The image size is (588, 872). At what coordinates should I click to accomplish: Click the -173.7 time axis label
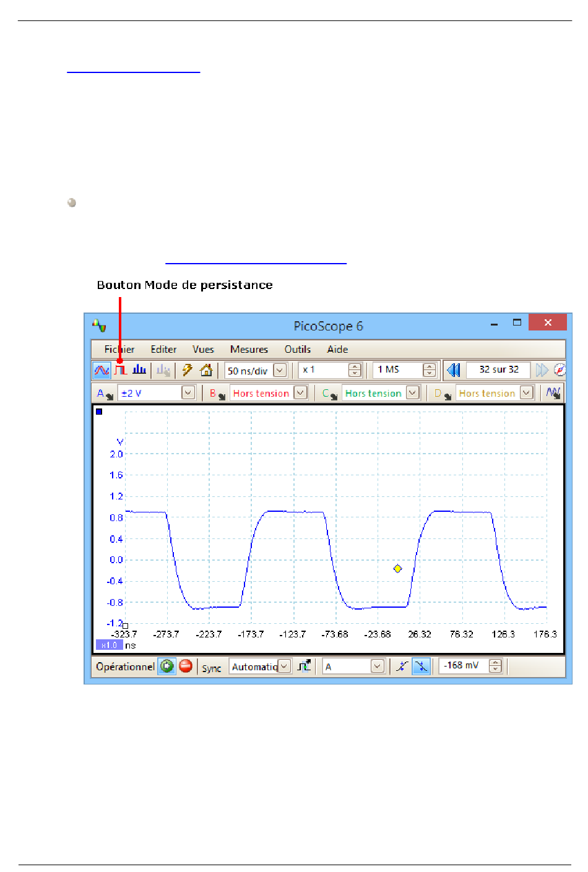click(x=250, y=634)
